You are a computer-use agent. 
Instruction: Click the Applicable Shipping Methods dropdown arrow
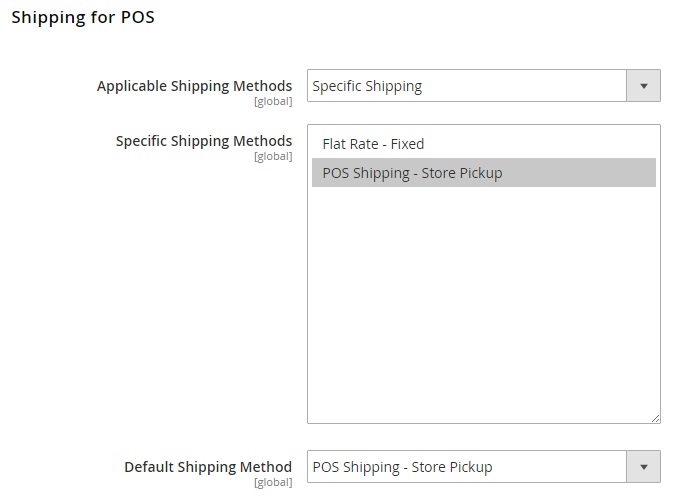click(x=643, y=86)
